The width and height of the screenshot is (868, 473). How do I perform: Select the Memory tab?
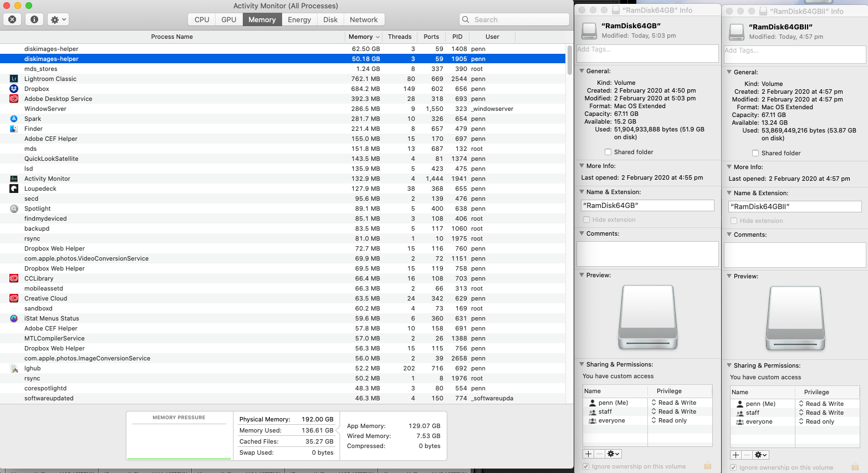point(262,19)
